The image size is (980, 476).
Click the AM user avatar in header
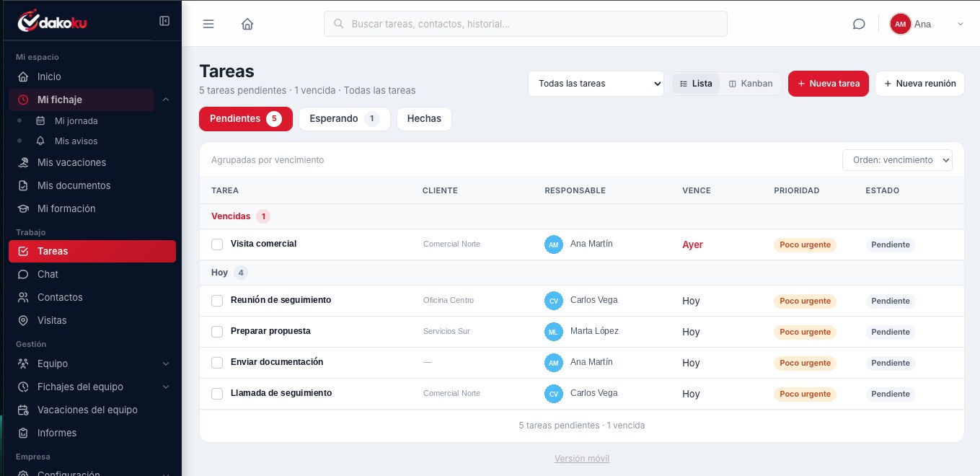coord(900,24)
